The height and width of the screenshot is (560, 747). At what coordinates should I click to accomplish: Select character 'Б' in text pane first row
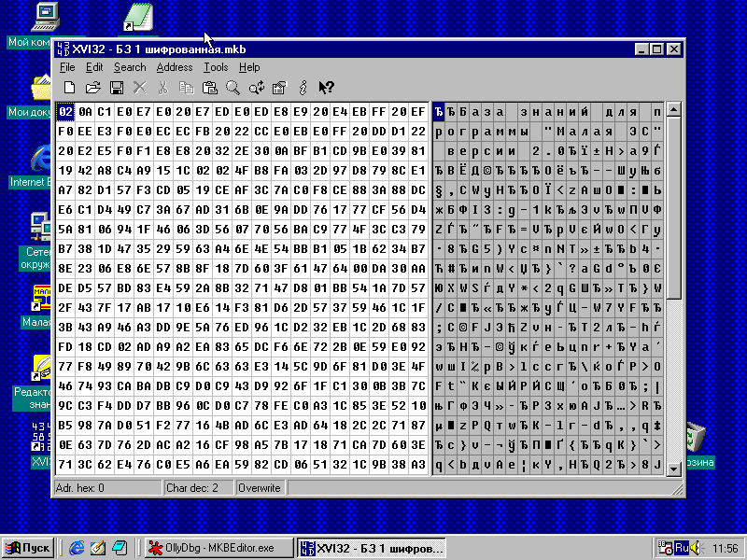click(463, 112)
